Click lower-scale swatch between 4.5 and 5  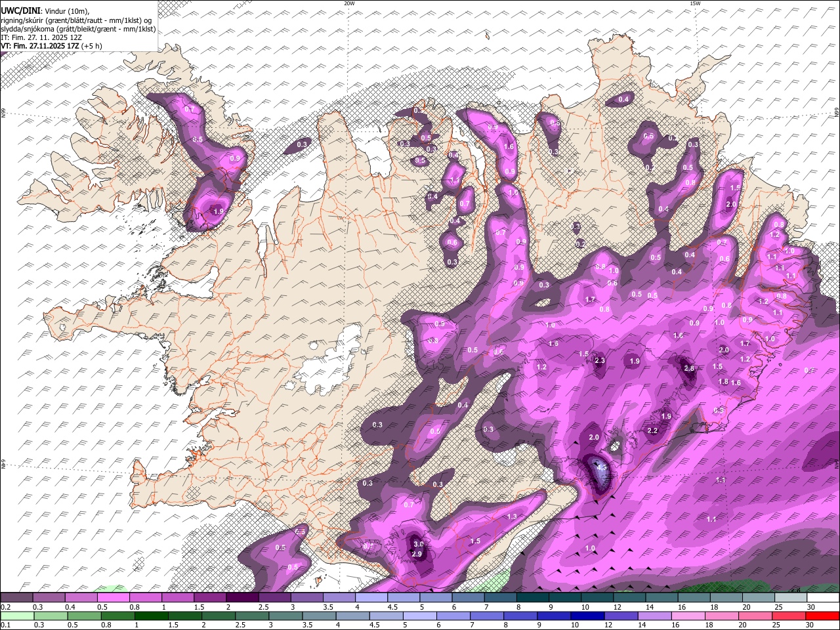386,616
